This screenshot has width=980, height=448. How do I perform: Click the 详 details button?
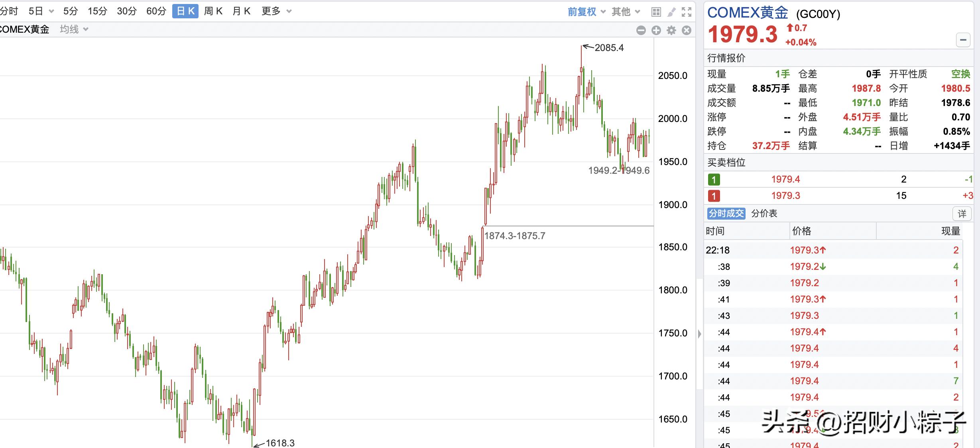pos(962,214)
